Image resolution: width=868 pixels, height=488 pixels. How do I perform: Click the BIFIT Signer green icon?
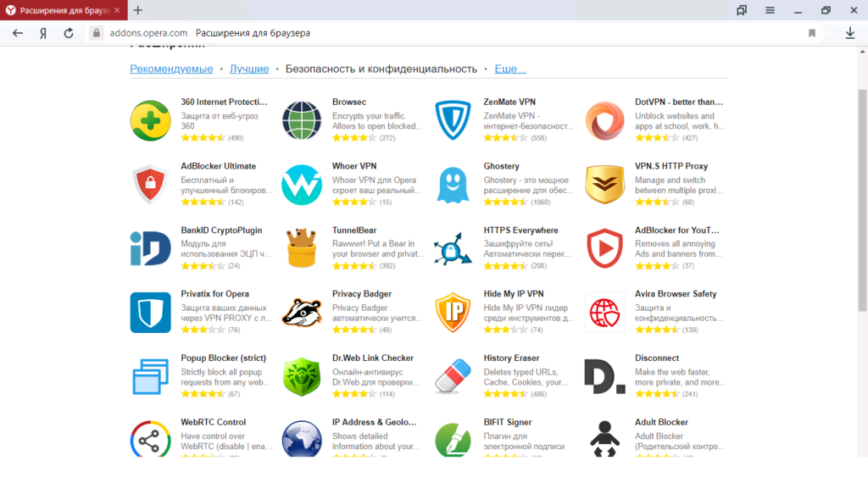(x=453, y=440)
